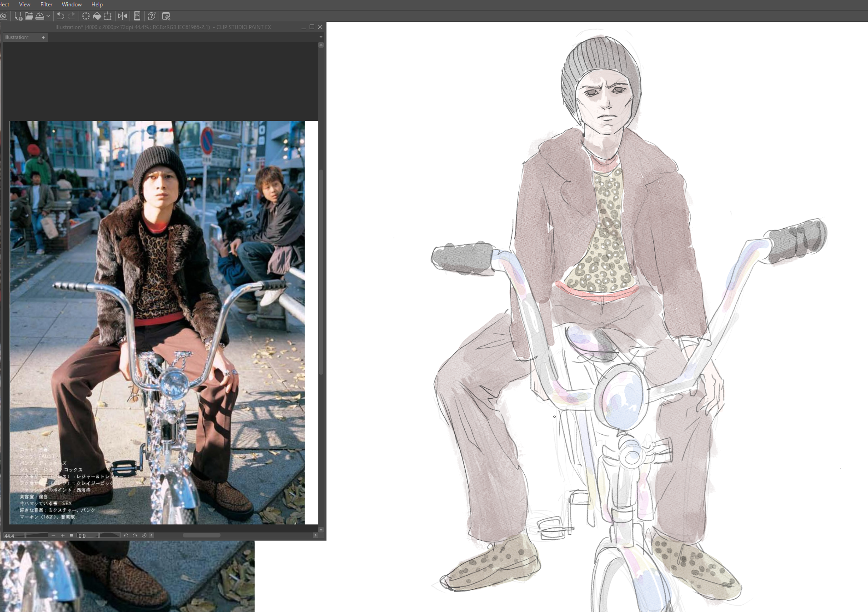Click the reset rotation icon
Image resolution: width=868 pixels, height=612 pixels.
tap(144, 536)
